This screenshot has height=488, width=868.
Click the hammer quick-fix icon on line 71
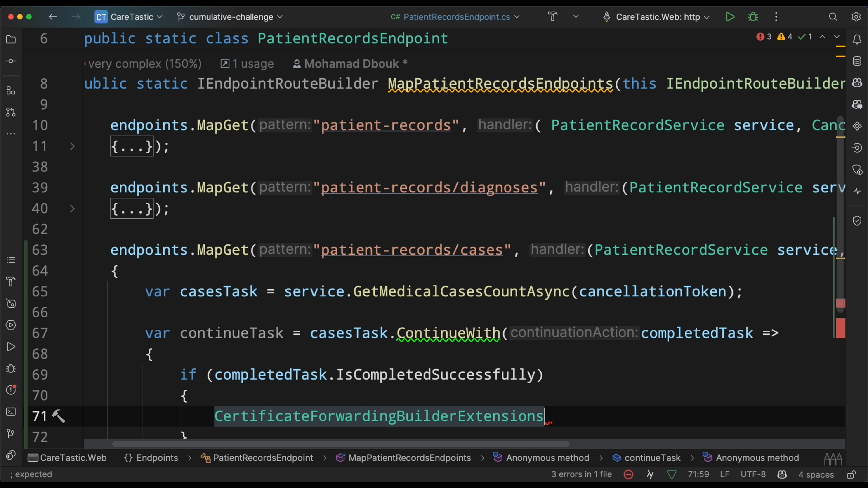[x=59, y=416]
